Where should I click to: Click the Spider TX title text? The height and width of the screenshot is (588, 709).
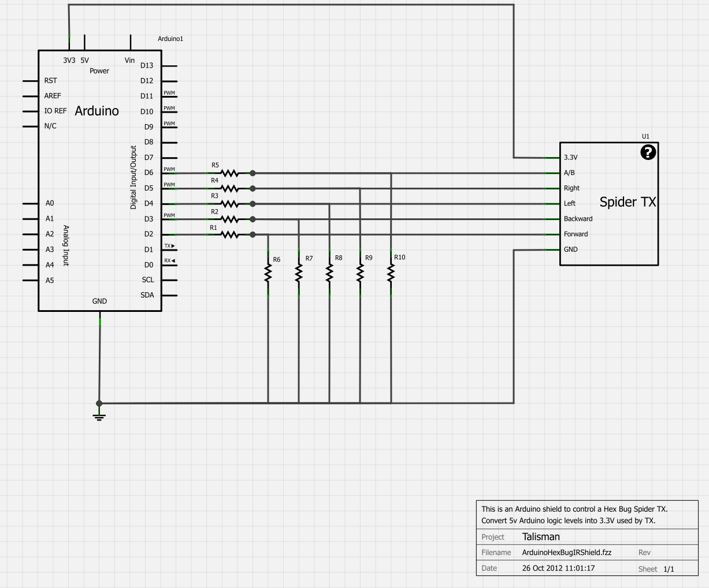(628, 202)
